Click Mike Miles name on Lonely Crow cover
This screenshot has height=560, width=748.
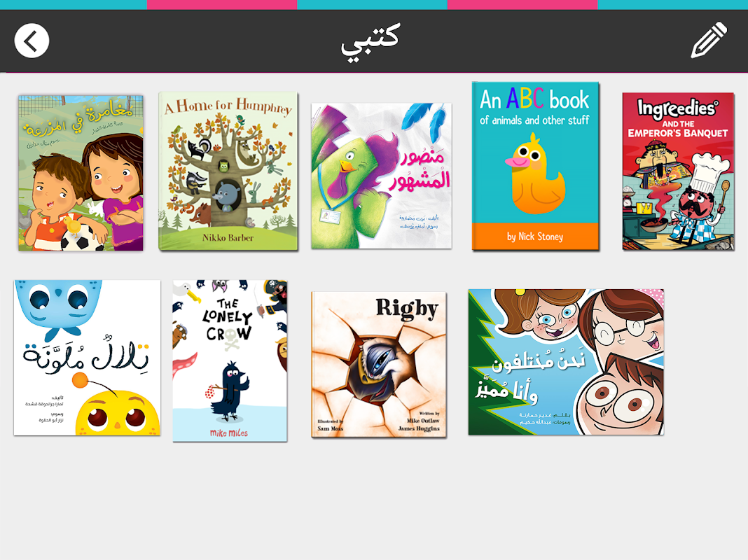tap(229, 433)
